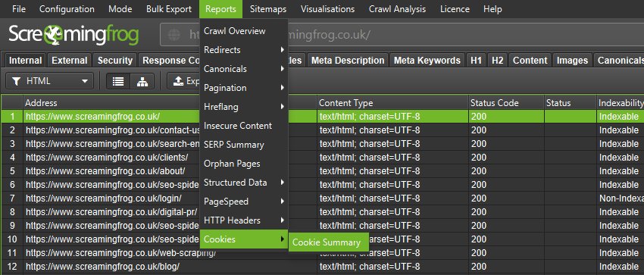Click the URL input field

[x=402, y=35]
